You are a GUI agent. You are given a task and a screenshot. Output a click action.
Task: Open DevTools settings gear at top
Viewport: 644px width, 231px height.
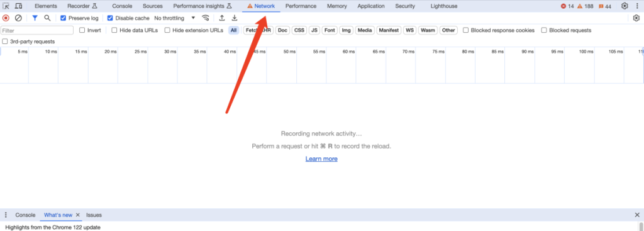pos(625,6)
